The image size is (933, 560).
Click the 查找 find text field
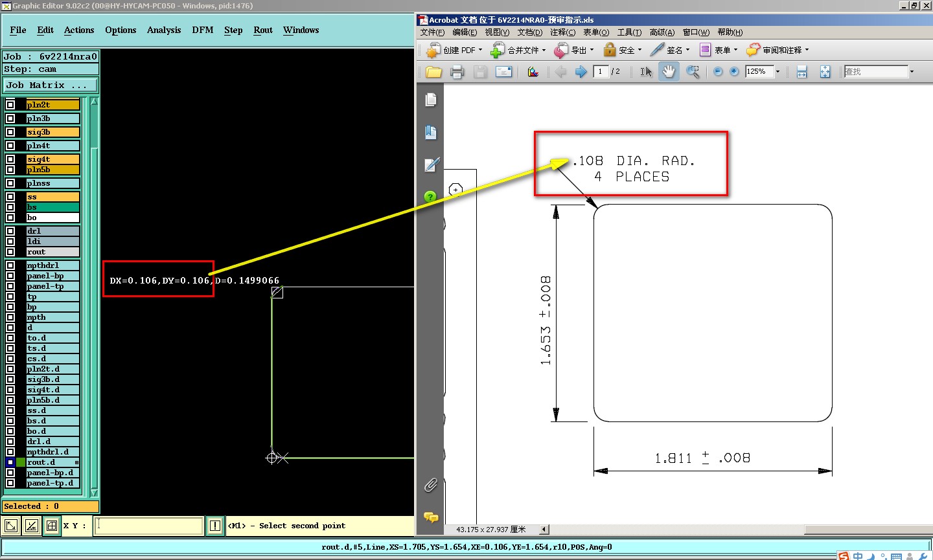(x=876, y=72)
